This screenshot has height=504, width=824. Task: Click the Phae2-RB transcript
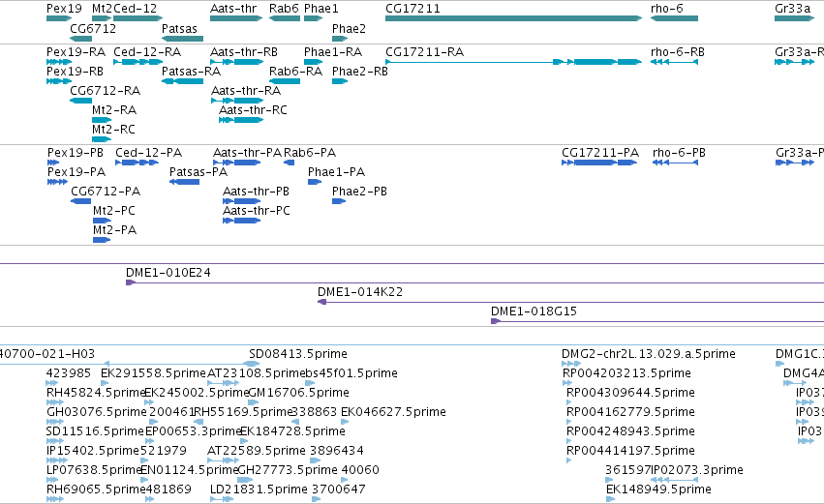point(340,81)
